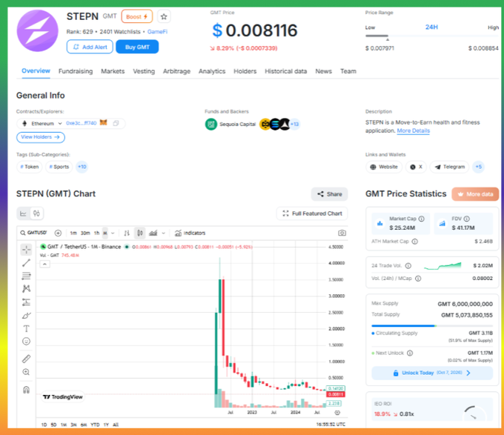504x435 pixels.
Task: Switch to TradingView candlestick view toggle
Action: pyautogui.click(x=36, y=213)
